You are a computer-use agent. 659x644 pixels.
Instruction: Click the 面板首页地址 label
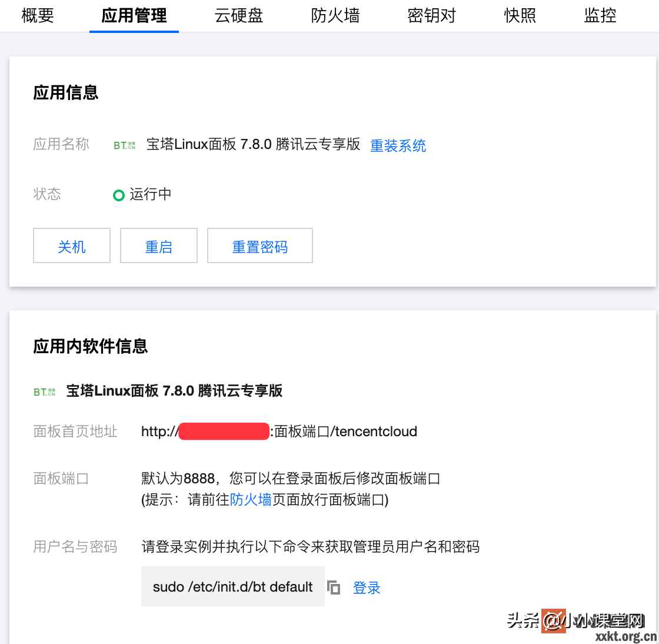[75, 431]
